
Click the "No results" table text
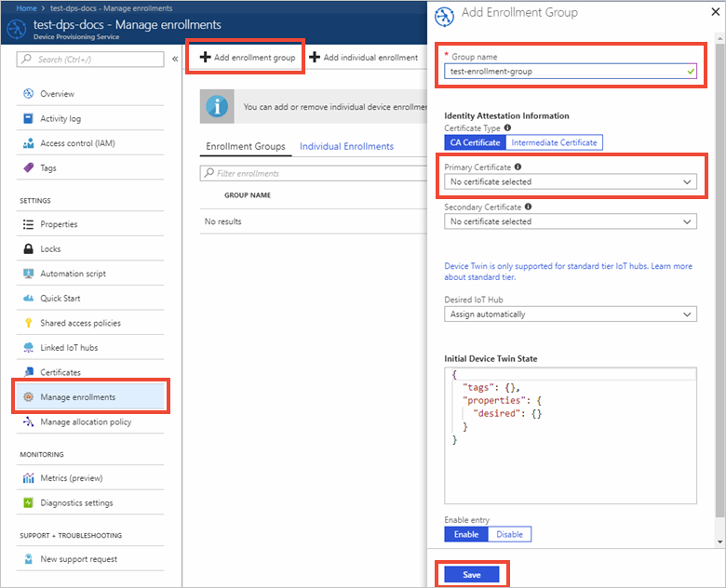222,221
